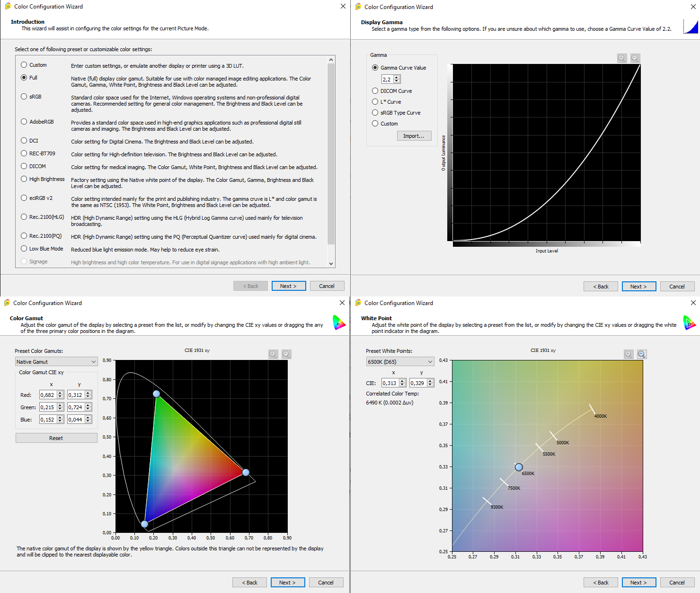
Task: Zoom in on the gamma curve graph
Action: [x=622, y=58]
